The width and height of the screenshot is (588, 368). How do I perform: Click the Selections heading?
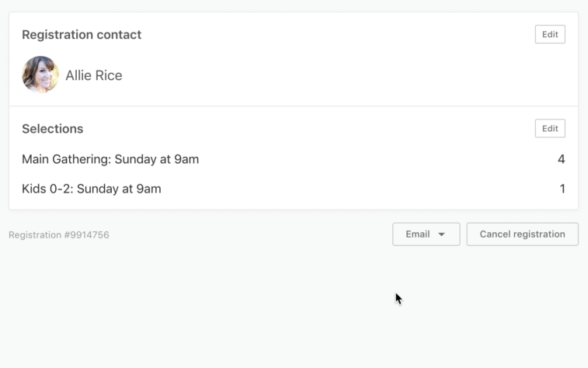[x=52, y=129]
